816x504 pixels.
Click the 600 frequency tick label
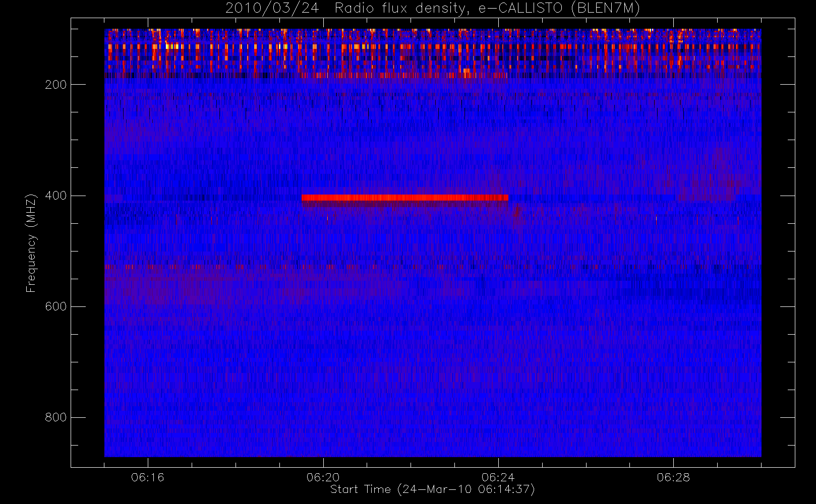(56, 306)
